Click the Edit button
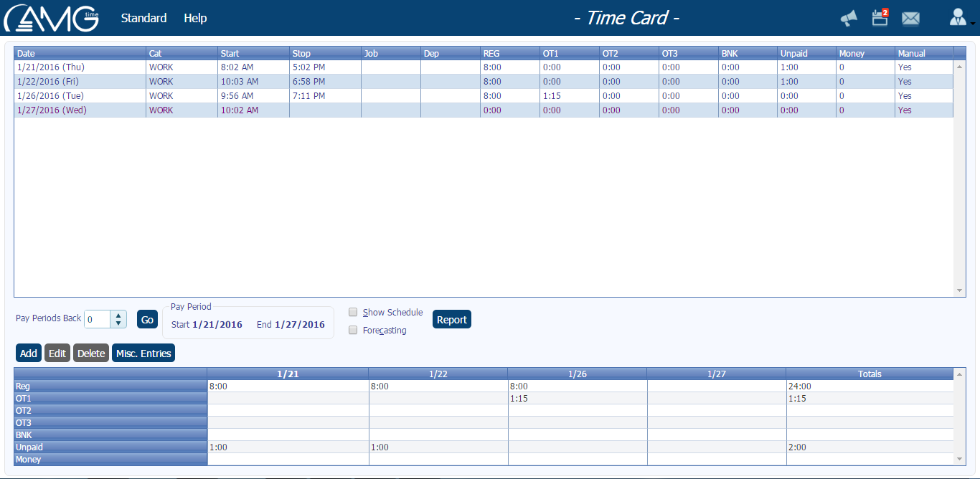 [x=57, y=353]
